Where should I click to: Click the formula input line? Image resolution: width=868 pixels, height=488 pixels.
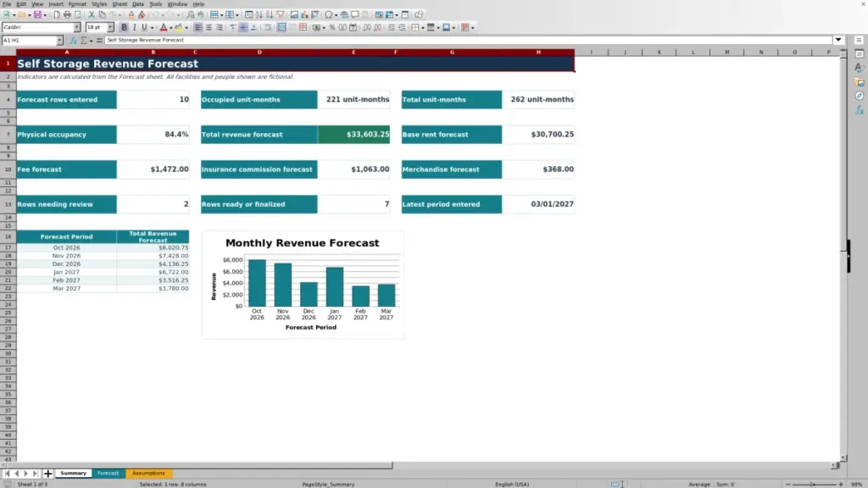pyautogui.click(x=468, y=40)
